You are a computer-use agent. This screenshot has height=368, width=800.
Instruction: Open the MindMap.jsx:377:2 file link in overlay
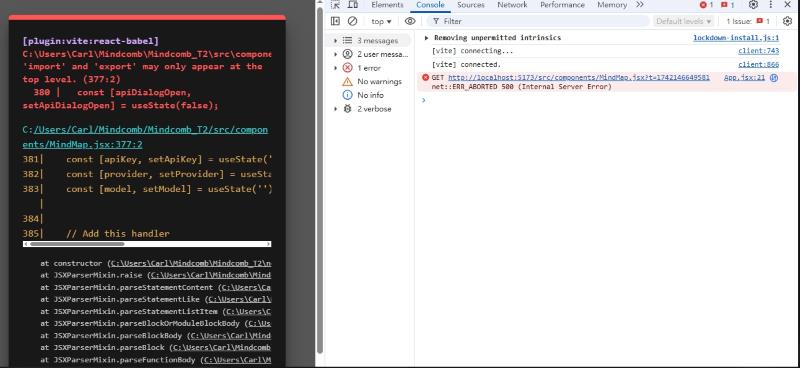point(145,137)
